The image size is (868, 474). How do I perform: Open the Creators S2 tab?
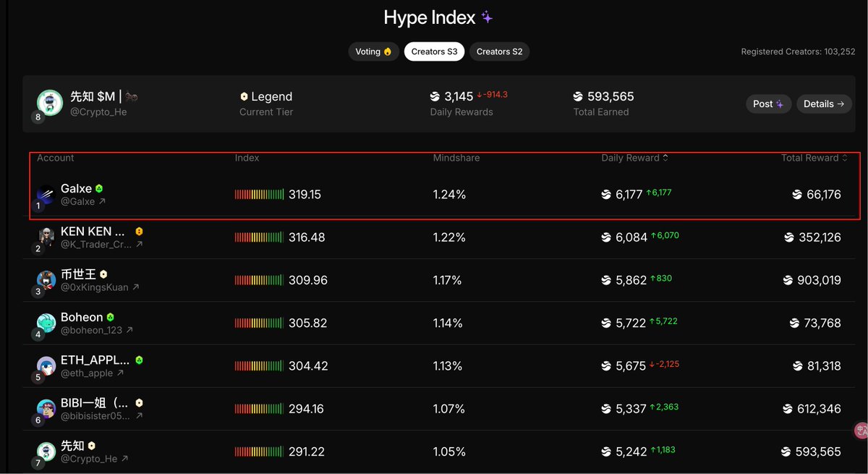coord(499,52)
